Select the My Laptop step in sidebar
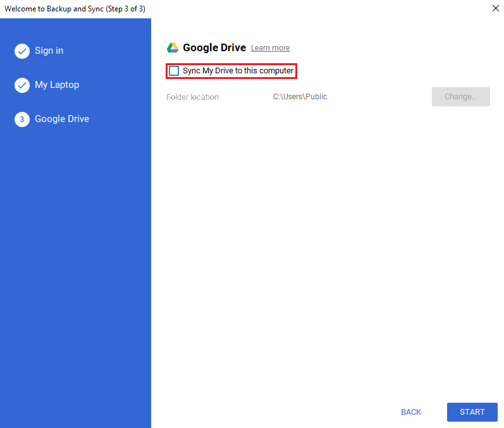Image resolution: width=504 pixels, height=428 pixels. tap(57, 85)
